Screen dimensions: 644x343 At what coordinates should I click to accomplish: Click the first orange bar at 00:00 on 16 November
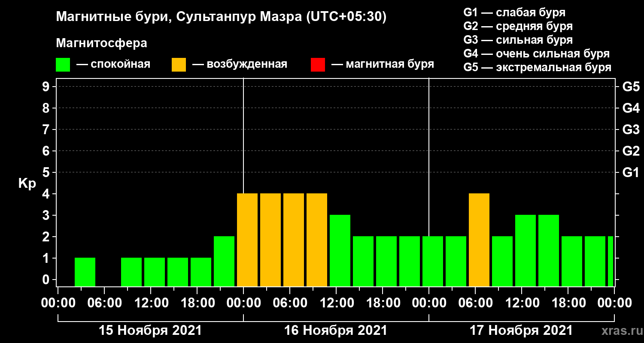click(x=247, y=240)
